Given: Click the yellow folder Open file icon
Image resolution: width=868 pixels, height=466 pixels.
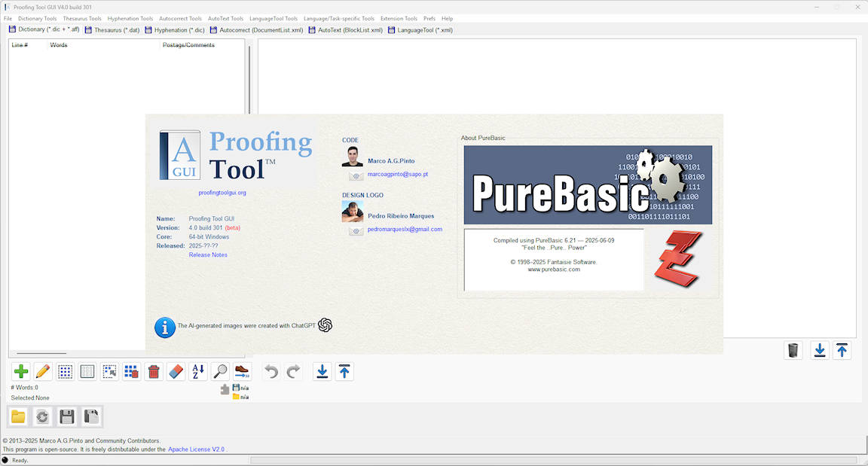Looking at the screenshot, I should [x=18, y=416].
